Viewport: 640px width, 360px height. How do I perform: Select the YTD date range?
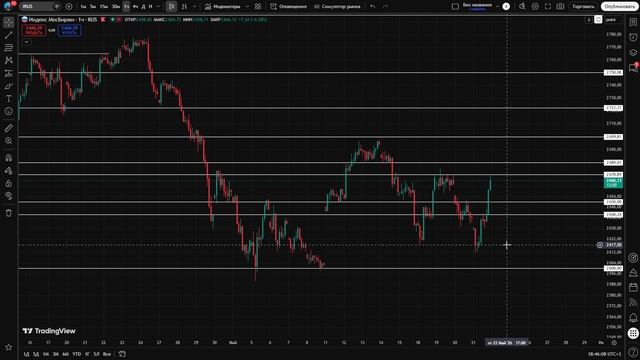76,354
